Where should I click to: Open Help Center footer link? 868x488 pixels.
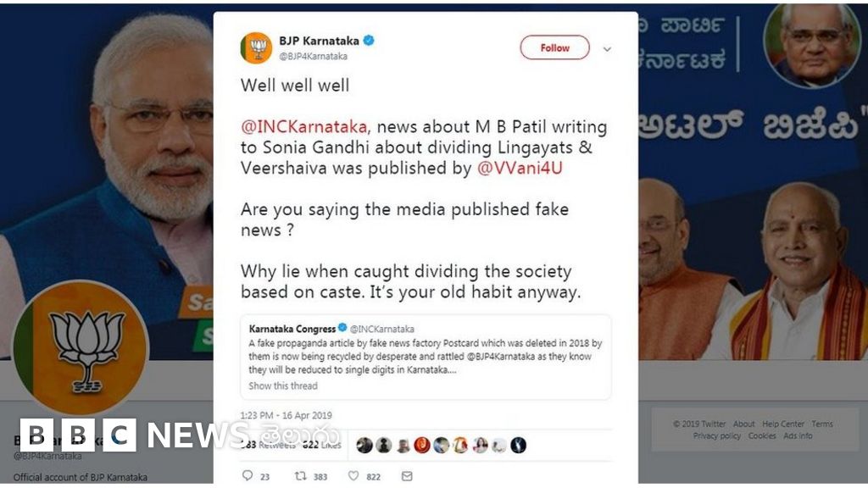click(782, 424)
